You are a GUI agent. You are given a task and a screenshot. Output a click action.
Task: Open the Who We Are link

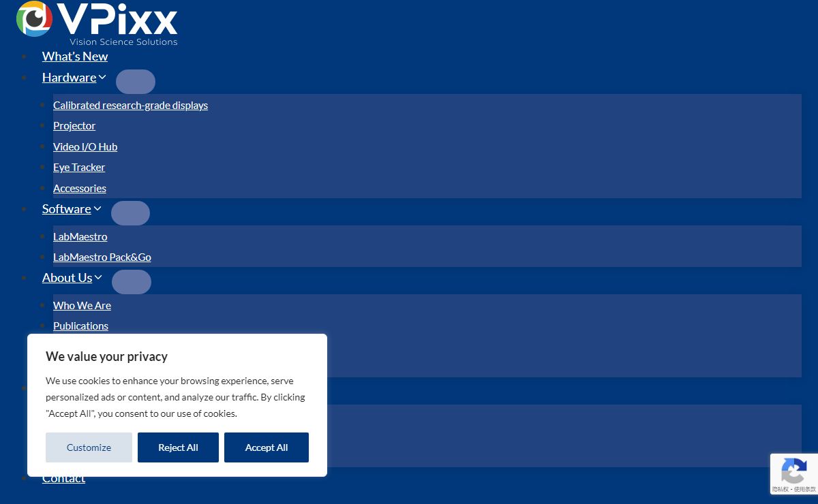(82, 306)
